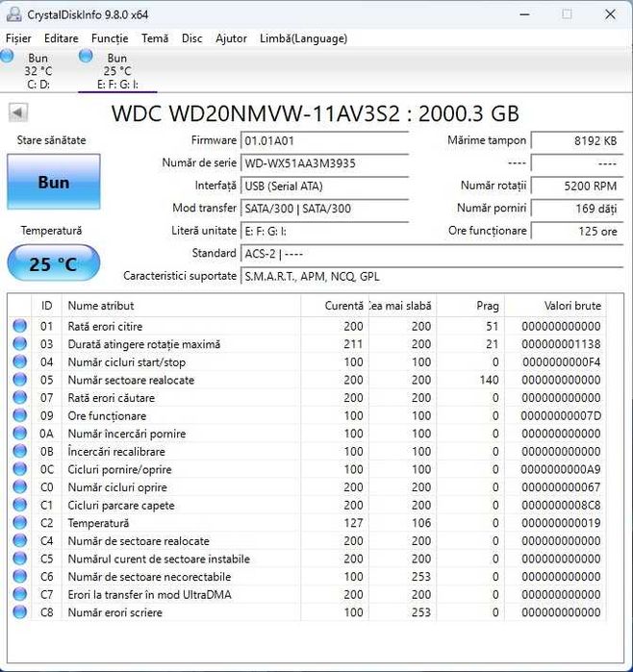The height and width of the screenshot is (672, 633).
Task: Click the 25 °C temperature button
Action: [54, 263]
